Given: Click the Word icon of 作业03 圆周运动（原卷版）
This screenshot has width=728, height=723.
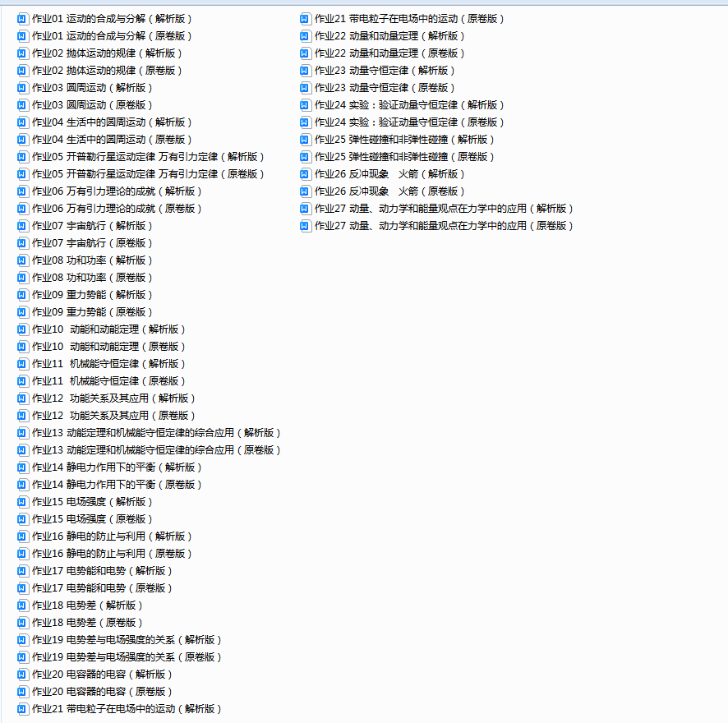Looking at the screenshot, I should point(23,104).
